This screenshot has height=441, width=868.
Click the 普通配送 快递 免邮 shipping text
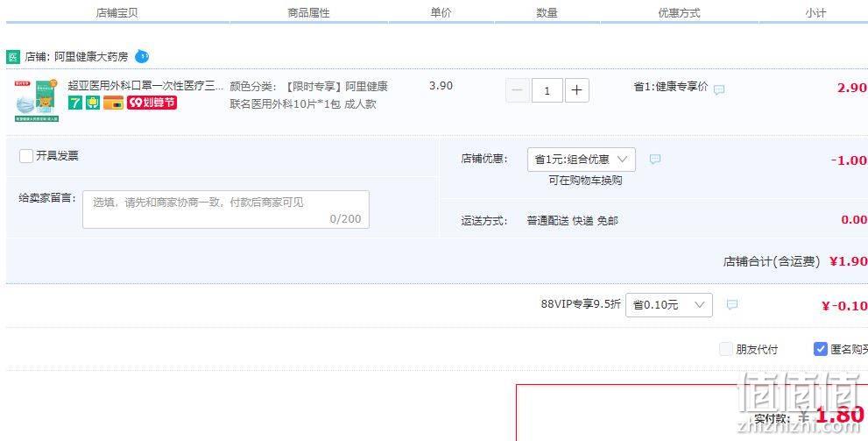point(573,221)
